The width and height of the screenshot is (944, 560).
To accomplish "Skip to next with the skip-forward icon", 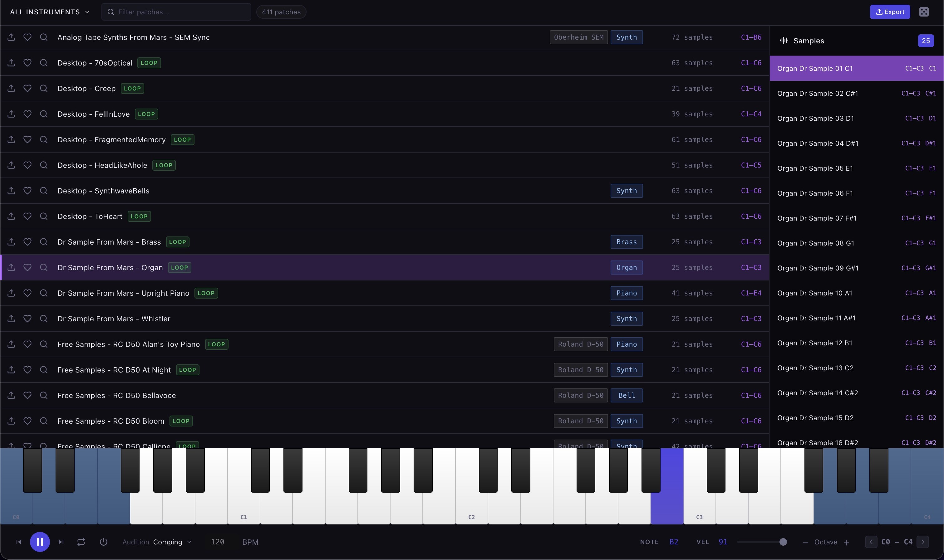I will (61, 542).
